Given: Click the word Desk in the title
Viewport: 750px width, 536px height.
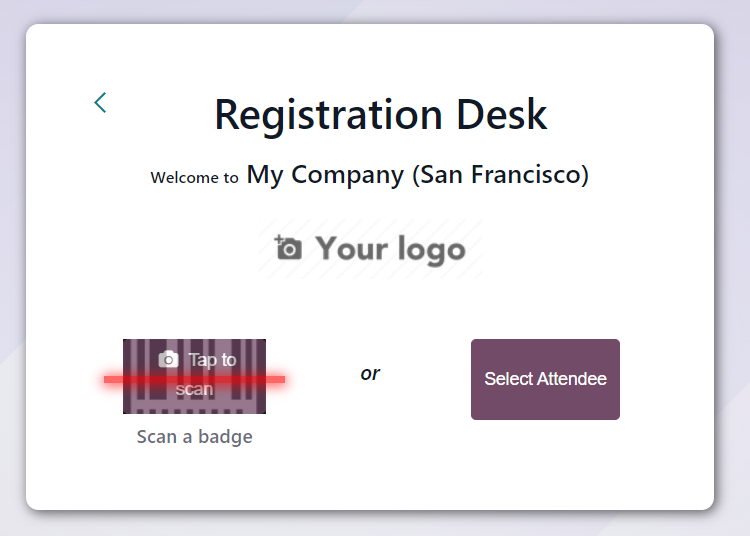Looking at the screenshot, I should point(502,114).
